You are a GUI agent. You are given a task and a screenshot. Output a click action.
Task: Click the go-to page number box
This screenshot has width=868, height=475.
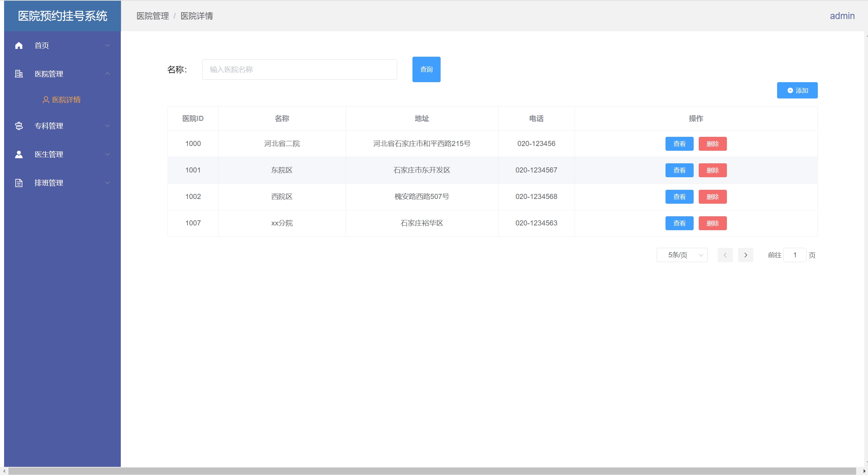pyautogui.click(x=794, y=255)
